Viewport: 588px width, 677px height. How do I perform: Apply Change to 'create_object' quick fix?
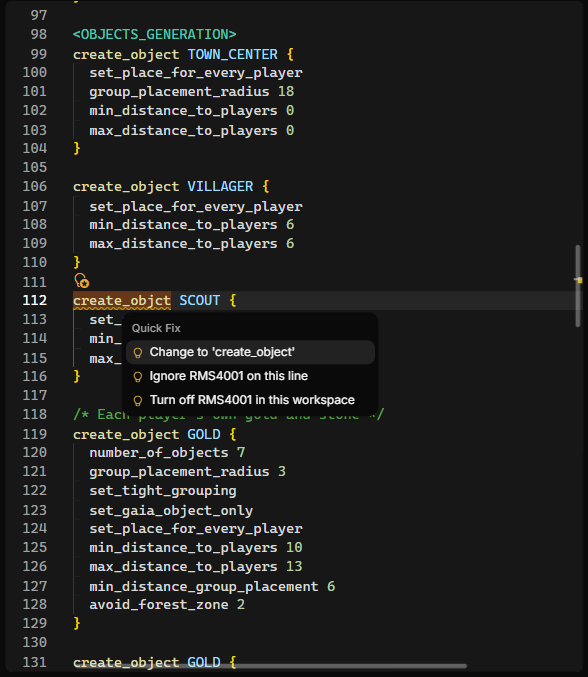coord(250,352)
